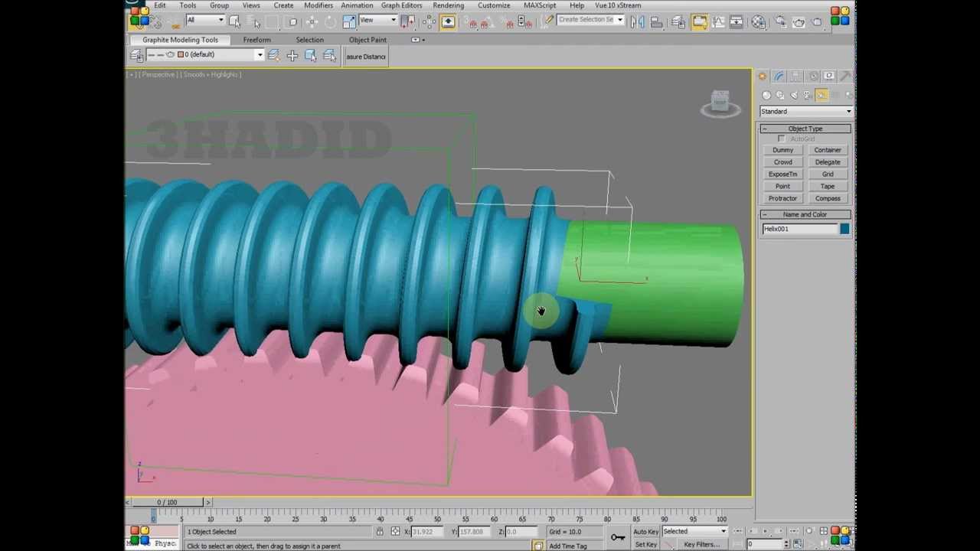Open the Graph Editors menu
Image resolution: width=980 pixels, height=551 pixels.
click(401, 5)
